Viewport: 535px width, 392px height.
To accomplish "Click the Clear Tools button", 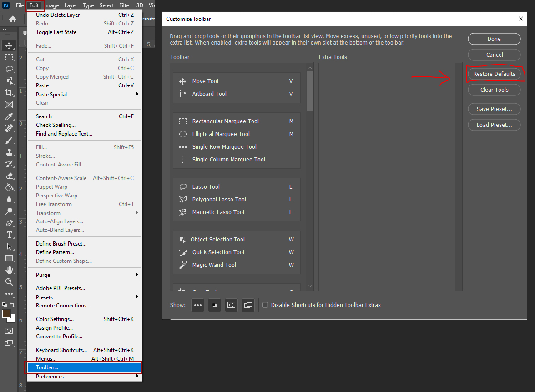I will [x=494, y=90].
